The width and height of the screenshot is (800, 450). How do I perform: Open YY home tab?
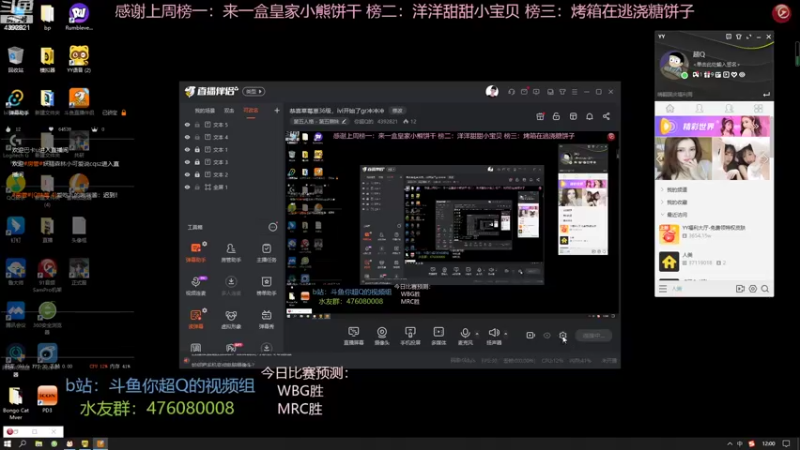pos(670,108)
